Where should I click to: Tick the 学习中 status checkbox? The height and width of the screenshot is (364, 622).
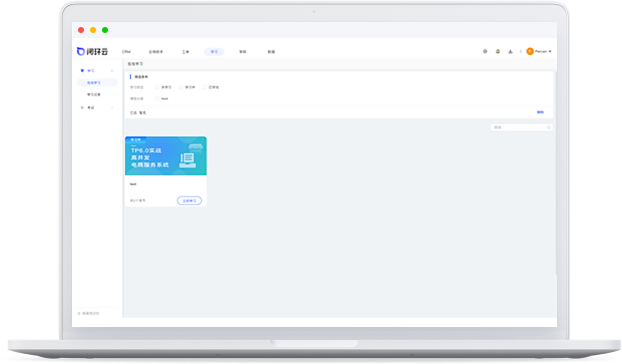[x=180, y=87]
